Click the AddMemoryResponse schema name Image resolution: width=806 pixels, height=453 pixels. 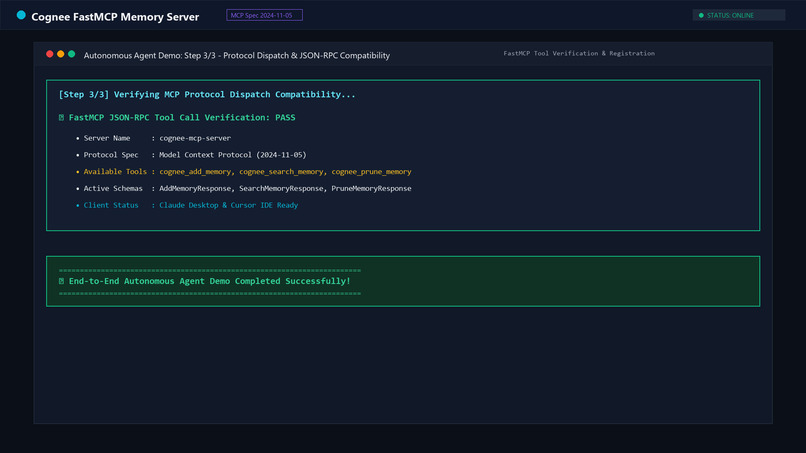point(195,189)
